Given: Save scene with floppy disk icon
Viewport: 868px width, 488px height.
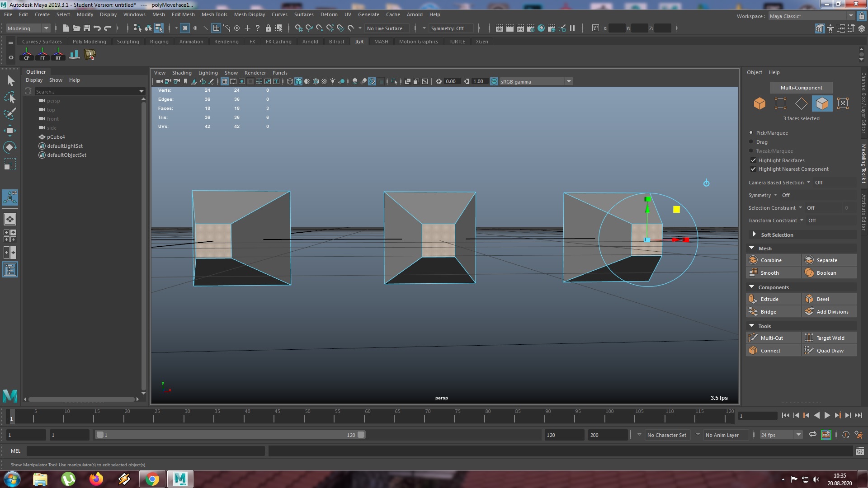Looking at the screenshot, I should 86,28.
